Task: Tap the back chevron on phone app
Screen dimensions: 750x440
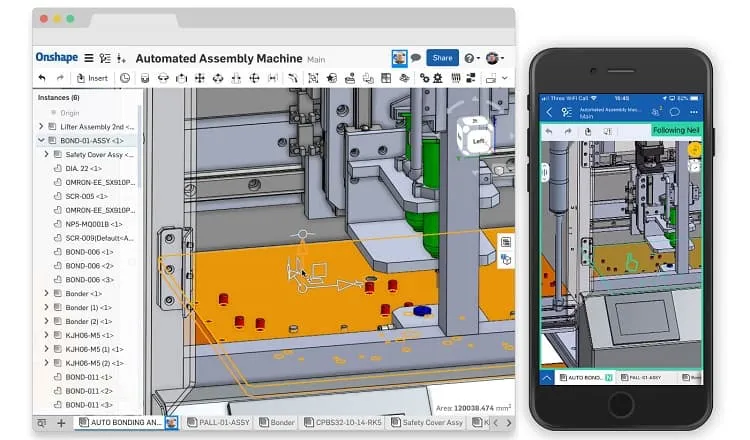Action: click(x=549, y=112)
